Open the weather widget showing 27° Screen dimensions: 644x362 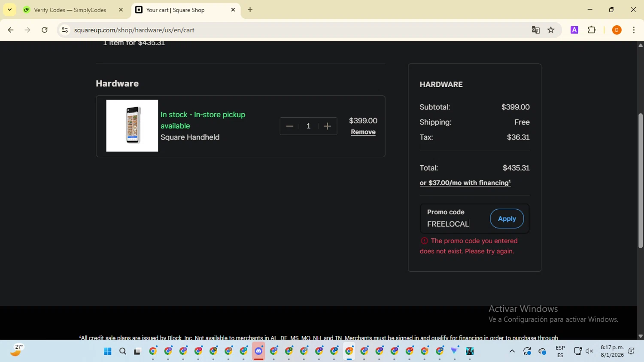click(16, 351)
